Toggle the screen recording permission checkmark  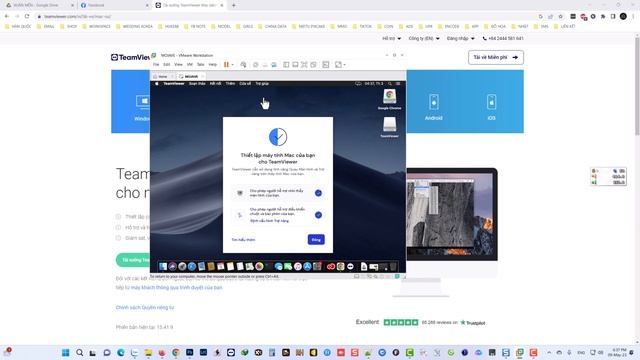pyautogui.click(x=318, y=193)
